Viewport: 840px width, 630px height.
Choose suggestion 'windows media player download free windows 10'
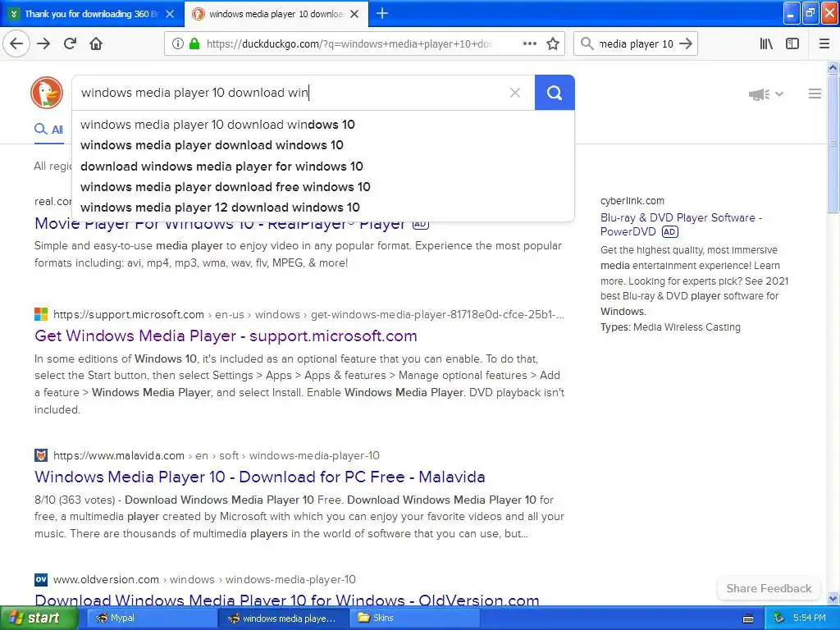(x=225, y=187)
